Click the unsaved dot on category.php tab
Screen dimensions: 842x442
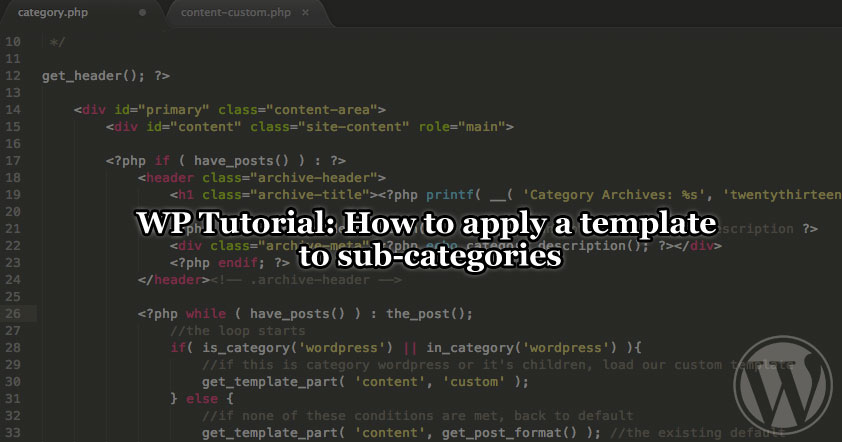click(x=142, y=12)
